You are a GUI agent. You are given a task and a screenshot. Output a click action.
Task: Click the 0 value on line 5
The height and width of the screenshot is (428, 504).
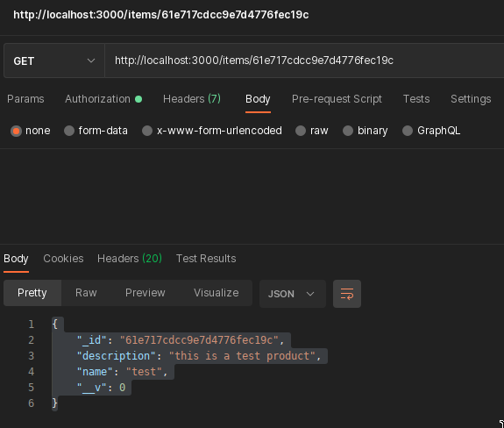(123, 388)
